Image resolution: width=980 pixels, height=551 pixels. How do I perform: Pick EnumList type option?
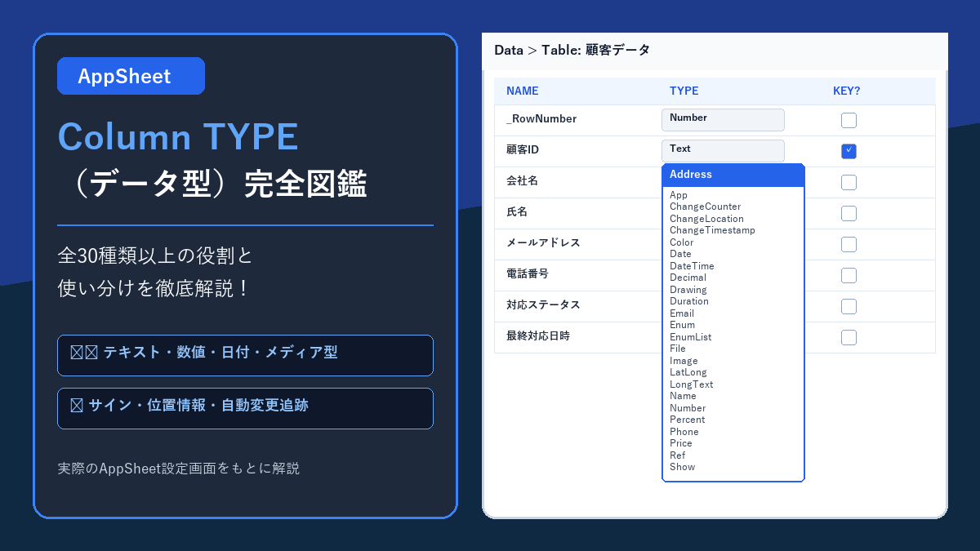(x=690, y=337)
